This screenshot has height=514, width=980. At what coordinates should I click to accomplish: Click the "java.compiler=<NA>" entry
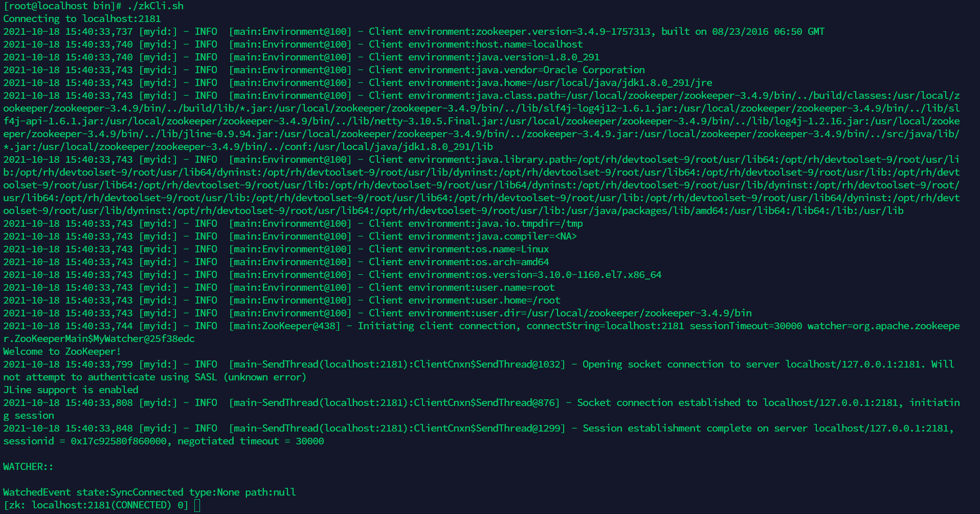point(526,237)
